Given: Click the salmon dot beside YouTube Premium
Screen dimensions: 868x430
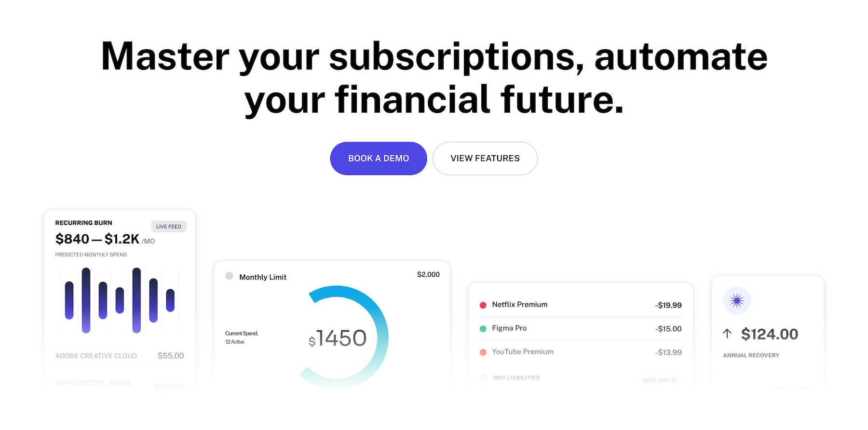Looking at the screenshot, I should click(x=483, y=352).
